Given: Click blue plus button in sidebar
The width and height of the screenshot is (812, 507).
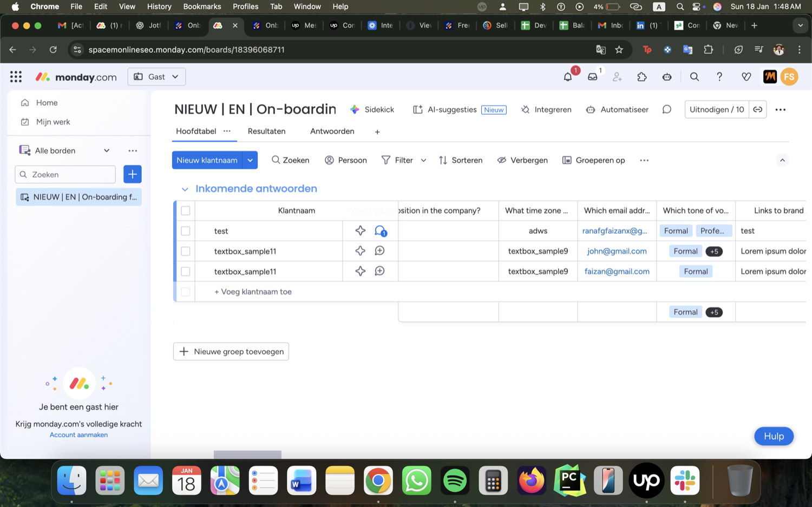Looking at the screenshot, I should click(x=133, y=174).
